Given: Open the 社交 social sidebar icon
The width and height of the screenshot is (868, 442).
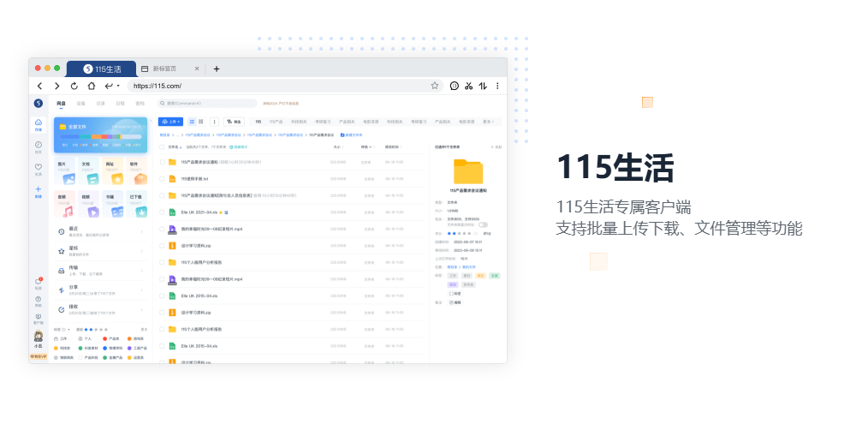Looking at the screenshot, I should [39, 146].
